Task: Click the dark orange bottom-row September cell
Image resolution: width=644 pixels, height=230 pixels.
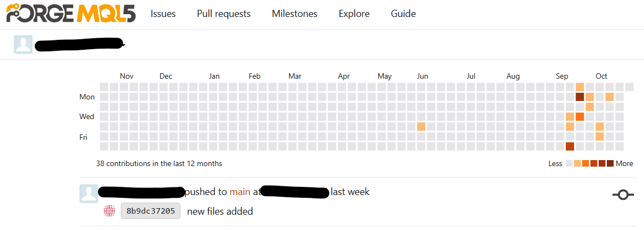Action: point(570,146)
